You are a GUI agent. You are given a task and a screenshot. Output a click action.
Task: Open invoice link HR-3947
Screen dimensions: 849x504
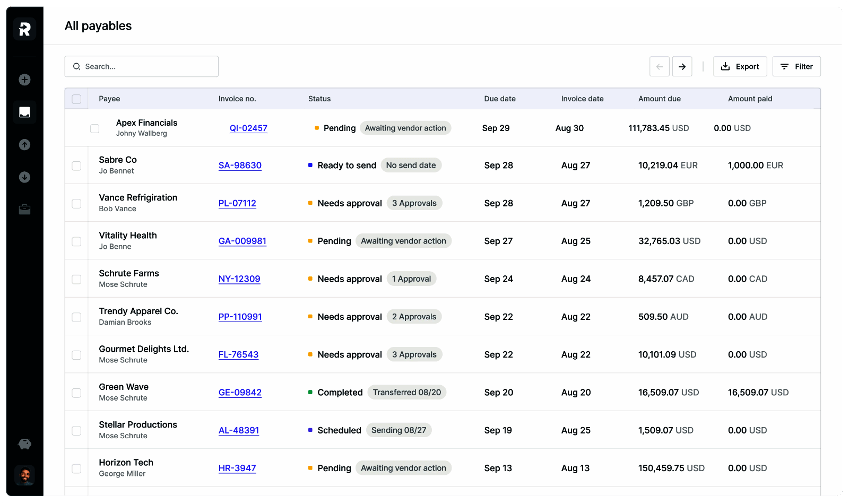pos(237,468)
